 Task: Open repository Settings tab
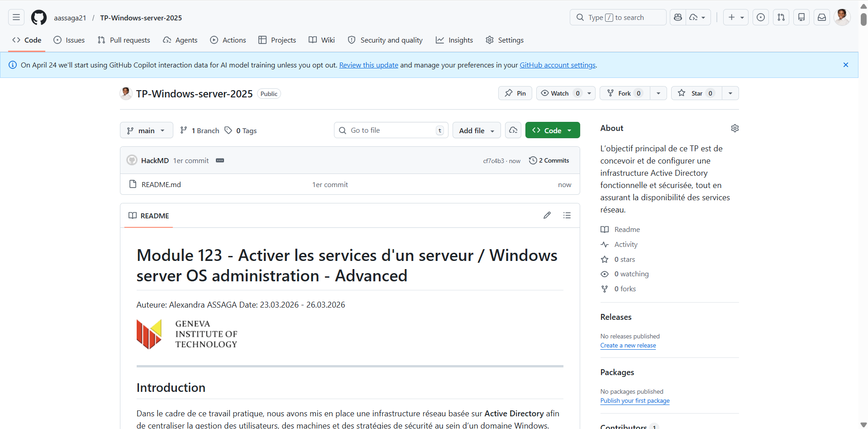pyautogui.click(x=505, y=40)
